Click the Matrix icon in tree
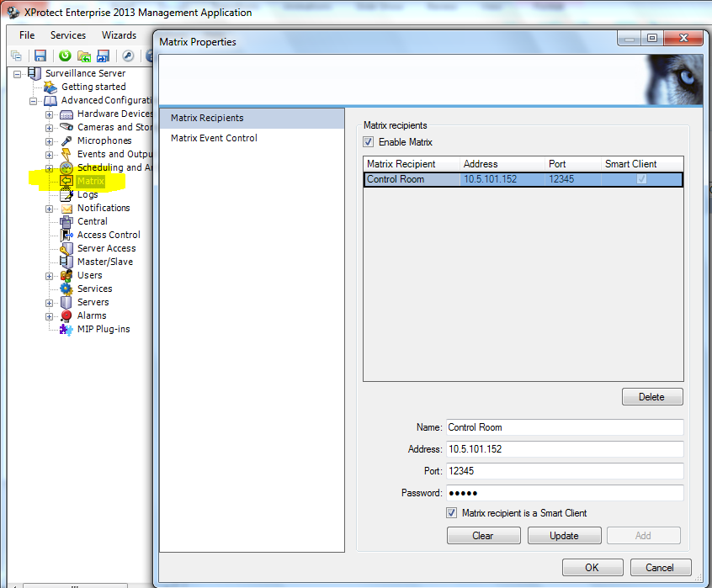Viewport: 712px width, 588px height. tap(66, 181)
